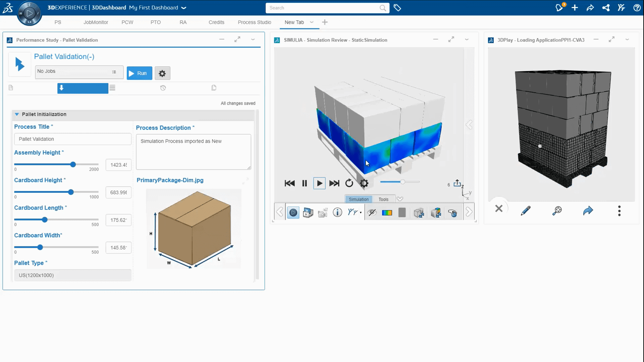
Task: Edit the Process Title field
Action: point(73,139)
